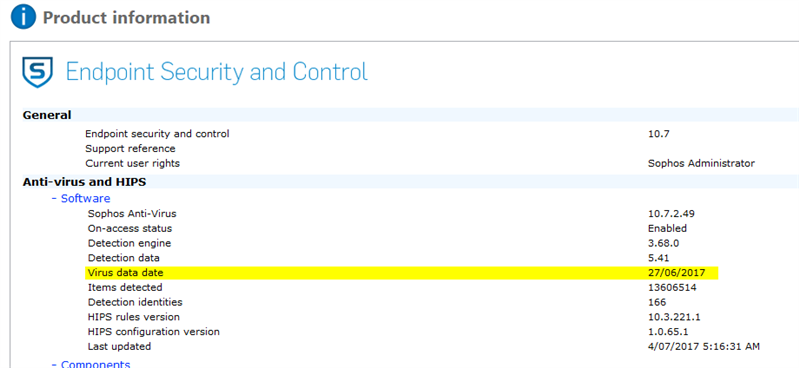
Task: Click the blue Product information icon
Action: (x=23, y=17)
